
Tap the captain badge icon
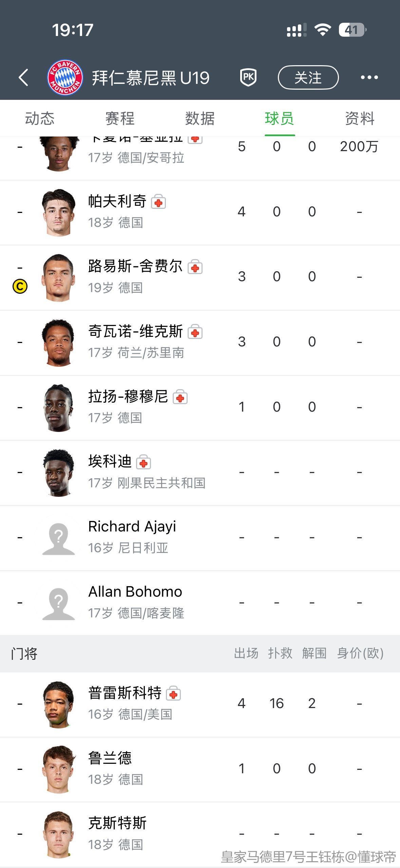click(20, 287)
